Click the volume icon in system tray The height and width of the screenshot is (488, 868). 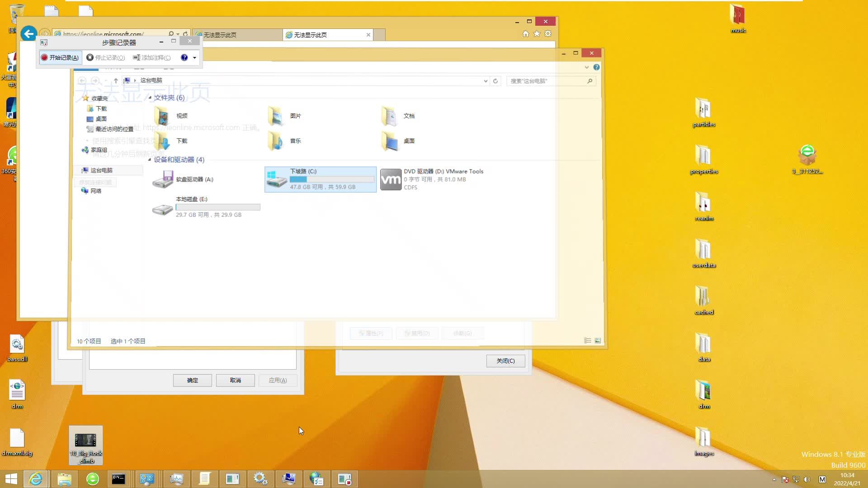click(x=807, y=479)
